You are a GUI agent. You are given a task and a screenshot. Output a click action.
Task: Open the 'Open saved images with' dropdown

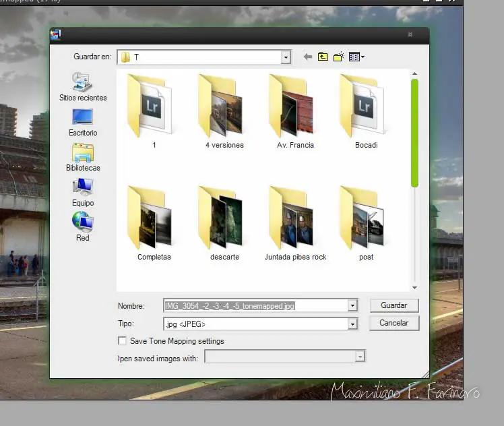tap(360, 356)
